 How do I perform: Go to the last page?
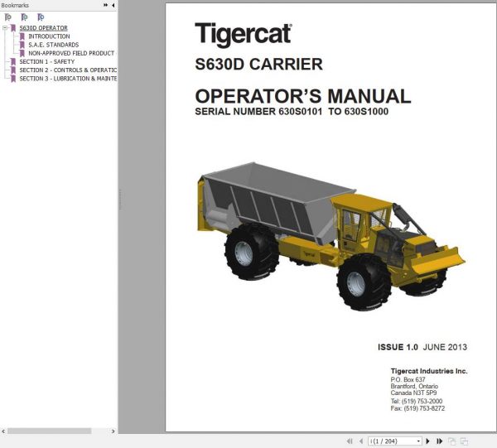click(x=439, y=441)
